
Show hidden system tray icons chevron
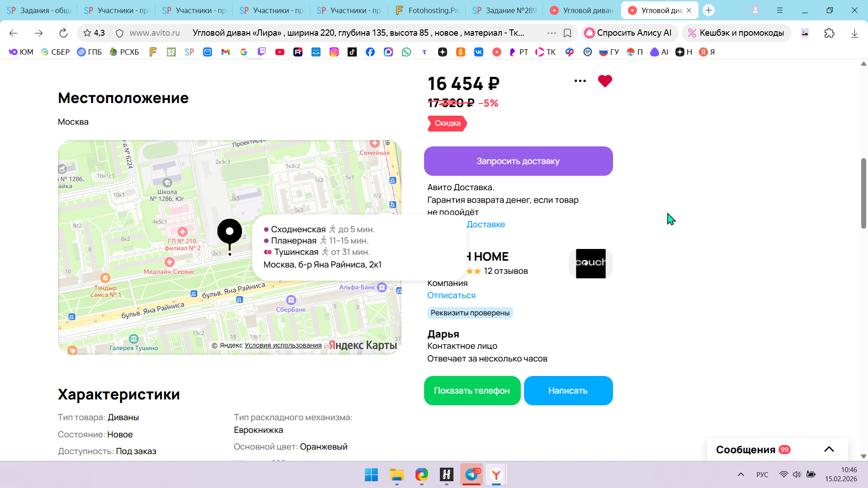click(x=741, y=474)
